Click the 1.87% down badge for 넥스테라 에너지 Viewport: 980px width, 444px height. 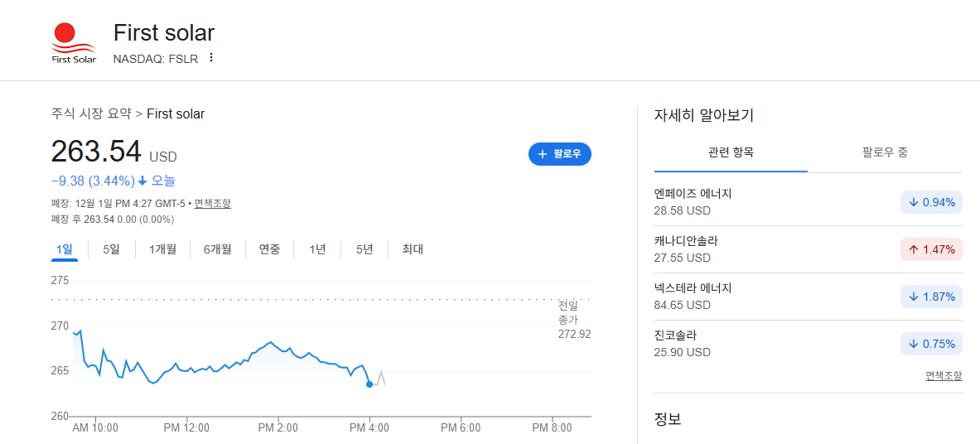[931, 297]
